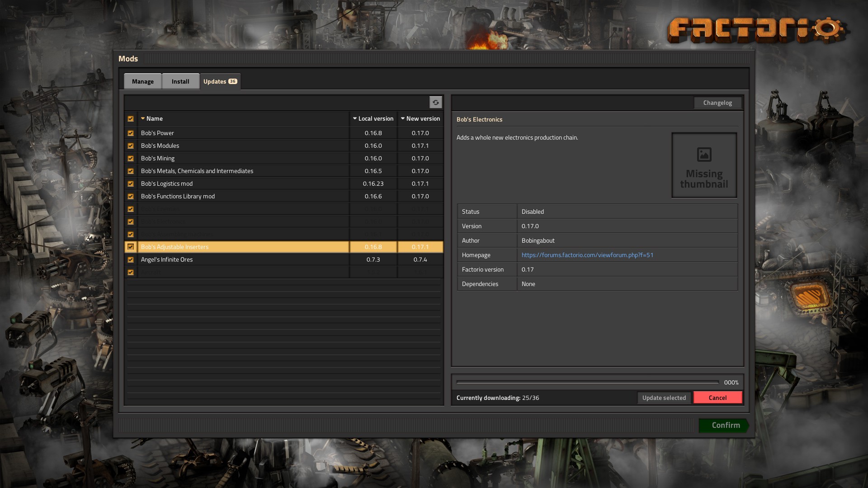The image size is (868, 488).
Task: Select the Angel's Infinite Ores row
Action: point(284,259)
